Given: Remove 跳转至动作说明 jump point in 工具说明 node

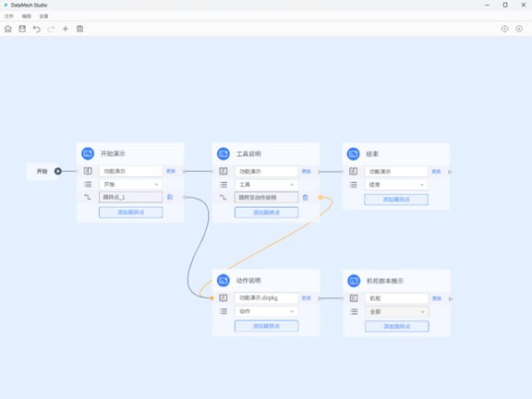Looking at the screenshot, I should pyautogui.click(x=306, y=197).
